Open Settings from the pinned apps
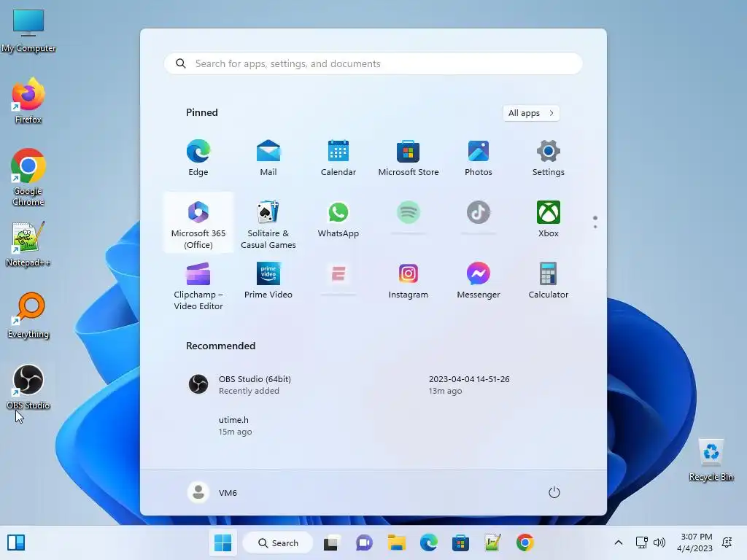 tap(549, 158)
